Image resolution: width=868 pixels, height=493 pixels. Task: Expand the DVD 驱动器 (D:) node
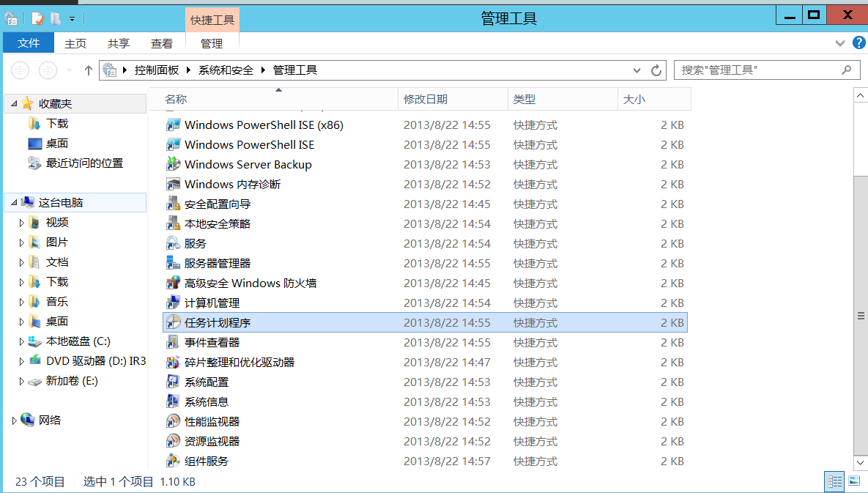(21, 361)
